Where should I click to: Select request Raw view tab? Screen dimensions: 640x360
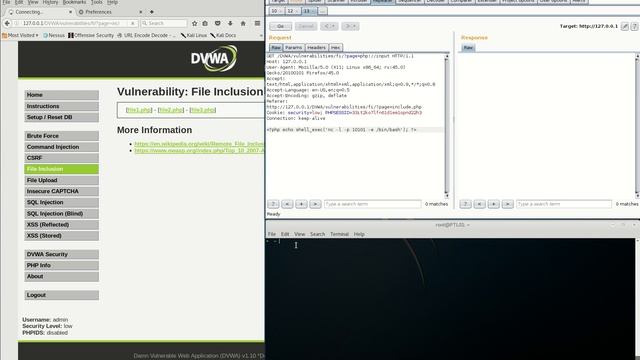(x=276, y=48)
